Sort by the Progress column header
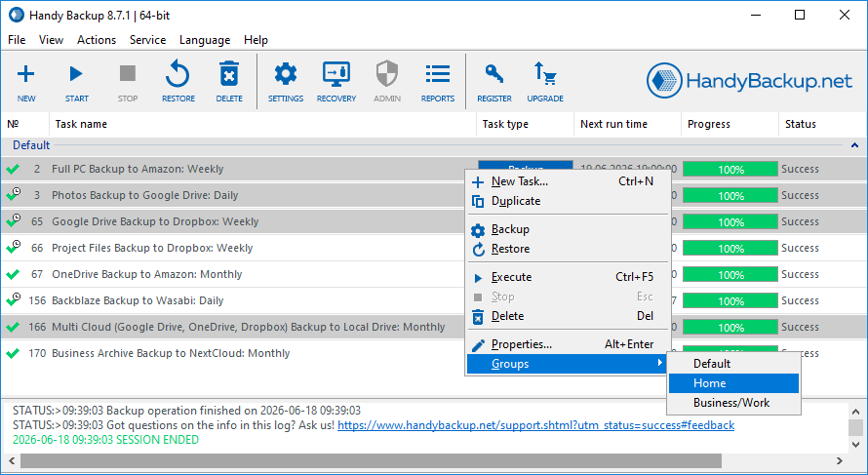The width and height of the screenshot is (868, 475). click(730, 124)
